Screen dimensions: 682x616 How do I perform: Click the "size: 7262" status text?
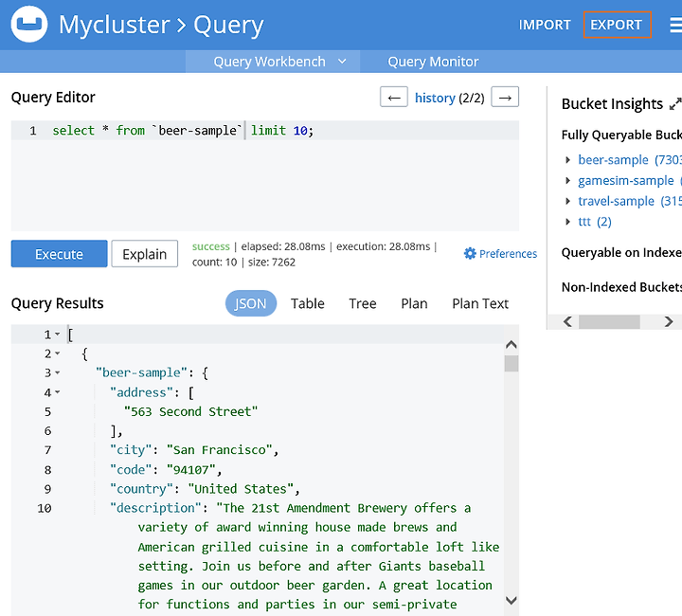click(272, 263)
